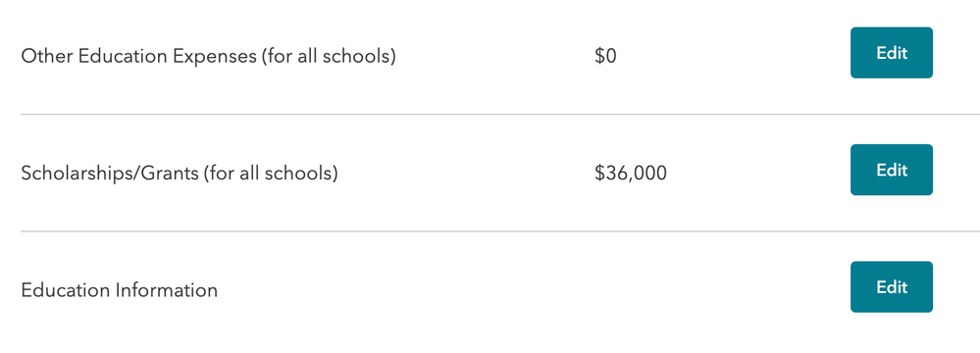Click the $0 expense amount

pyautogui.click(x=605, y=56)
